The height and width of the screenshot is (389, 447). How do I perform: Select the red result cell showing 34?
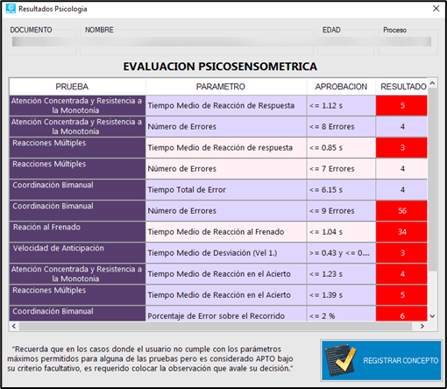click(402, 232)
